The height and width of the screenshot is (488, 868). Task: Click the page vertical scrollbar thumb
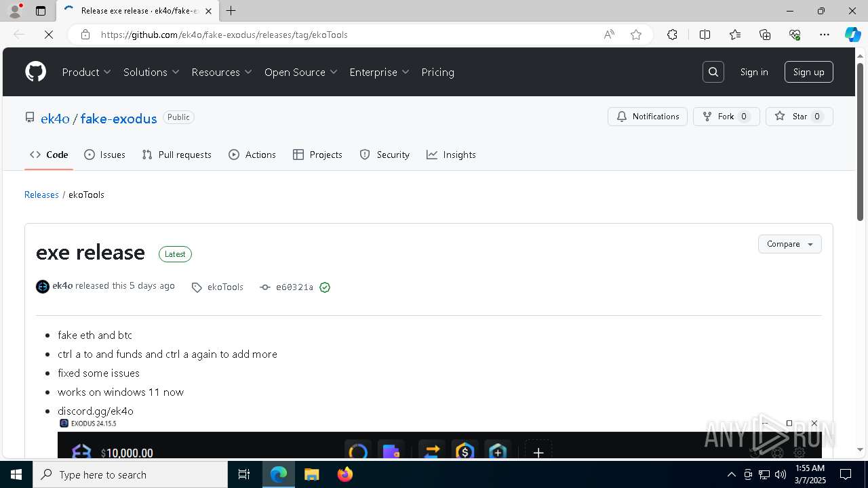pos(860,141)
